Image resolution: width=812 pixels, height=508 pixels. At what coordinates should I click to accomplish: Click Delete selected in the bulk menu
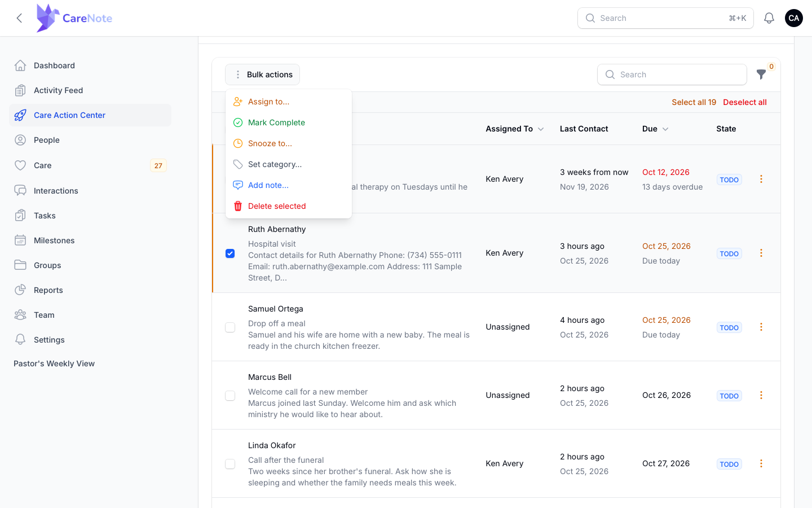289,206
